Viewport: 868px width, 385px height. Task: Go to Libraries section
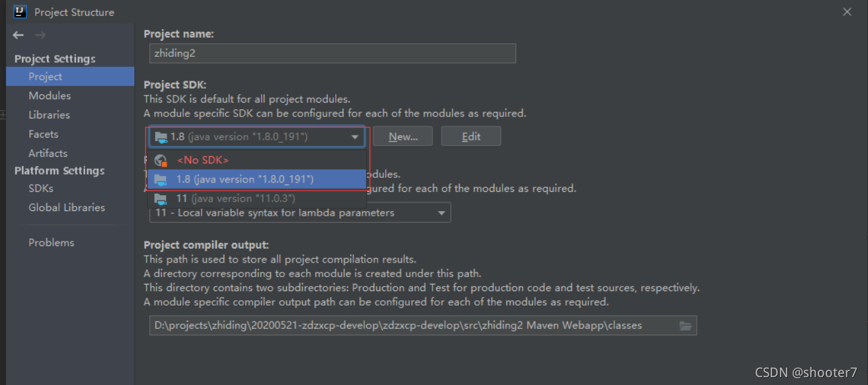(50, 115)
